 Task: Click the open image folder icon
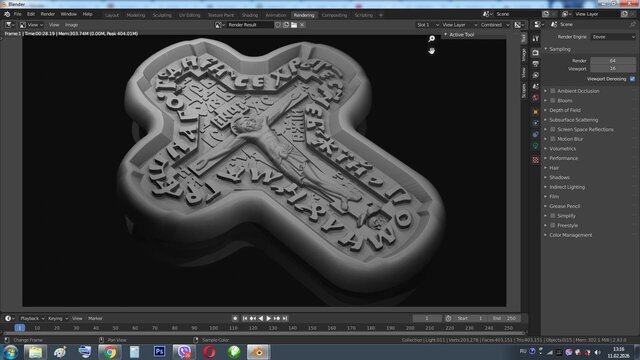click(x=294, y=25)
